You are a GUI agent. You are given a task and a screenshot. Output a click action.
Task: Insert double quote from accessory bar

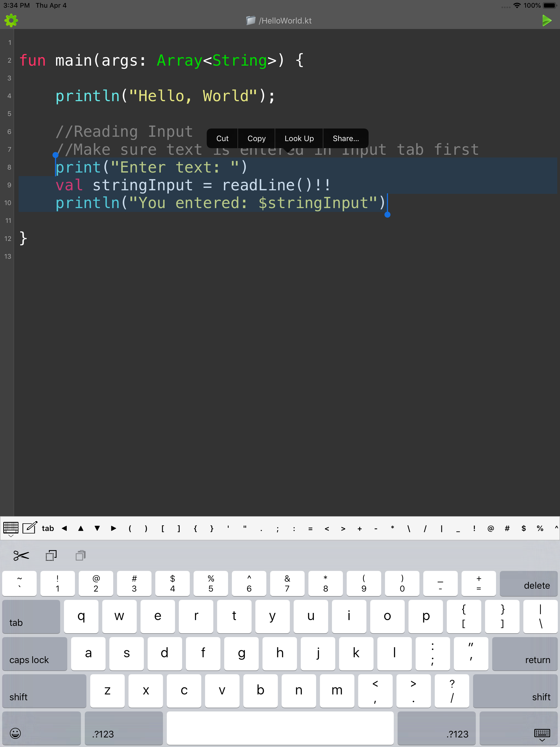pos(245,528)
